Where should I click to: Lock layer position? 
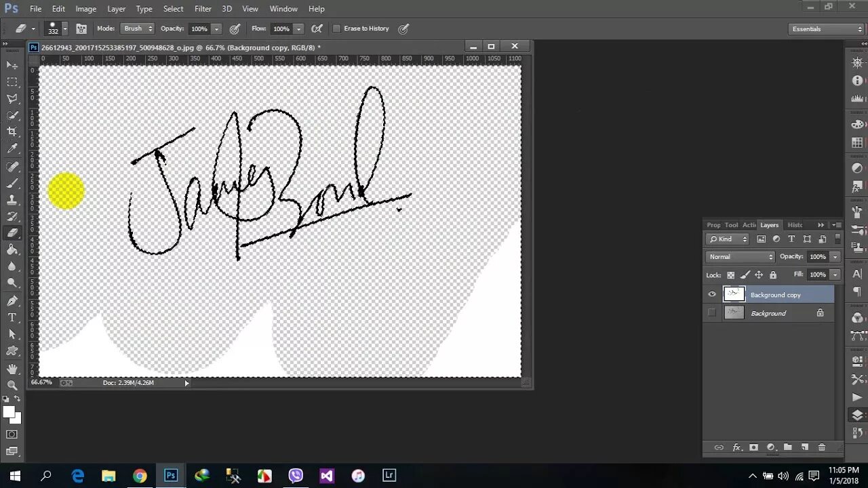(x=759, y=275)
